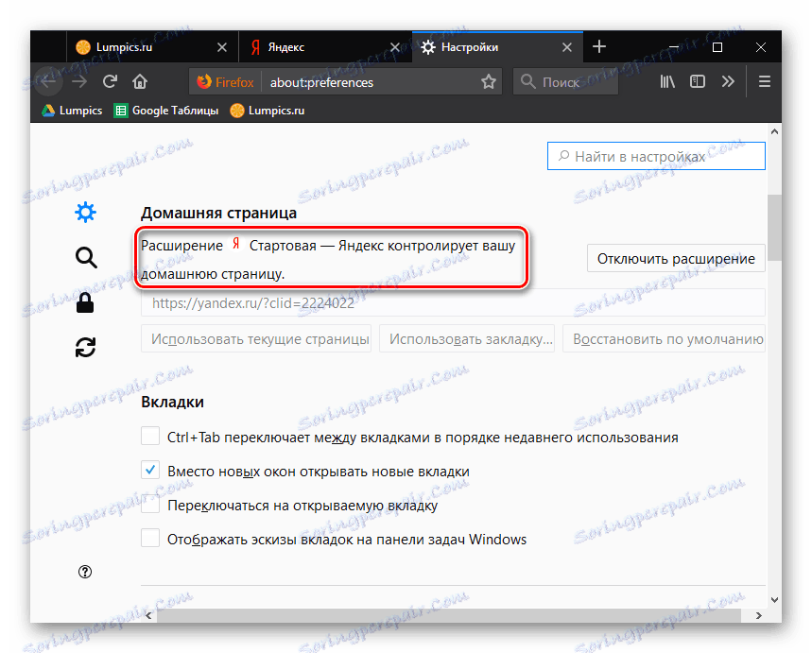Screen dimensions: 812x653
Task: Click the Найти в настройках search field
Action: pos(656,156)
